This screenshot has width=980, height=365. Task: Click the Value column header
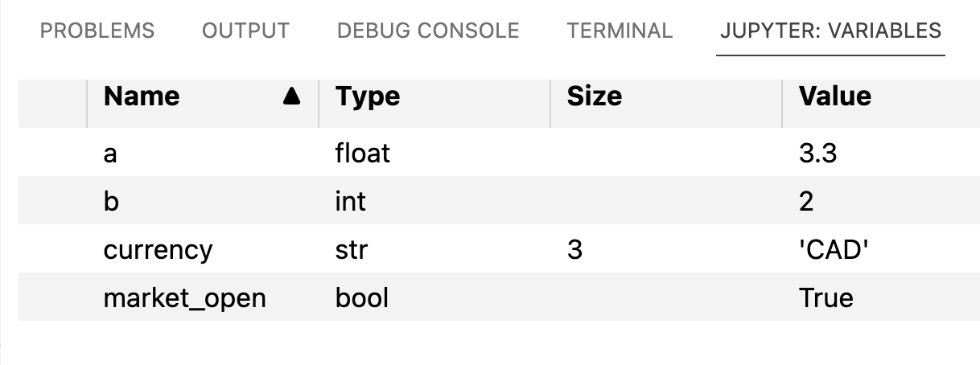[x=835, y=97]
